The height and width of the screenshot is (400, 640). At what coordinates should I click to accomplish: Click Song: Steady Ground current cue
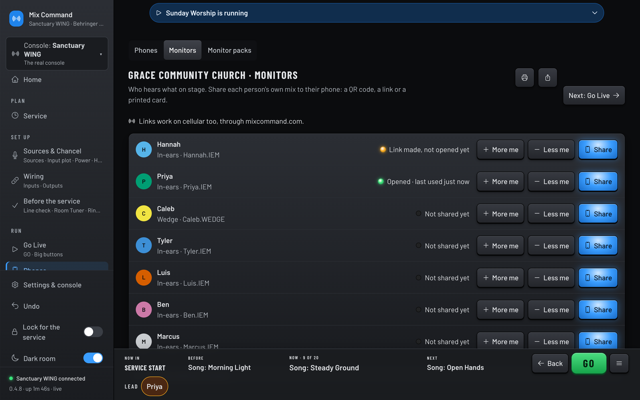(324, 368)
